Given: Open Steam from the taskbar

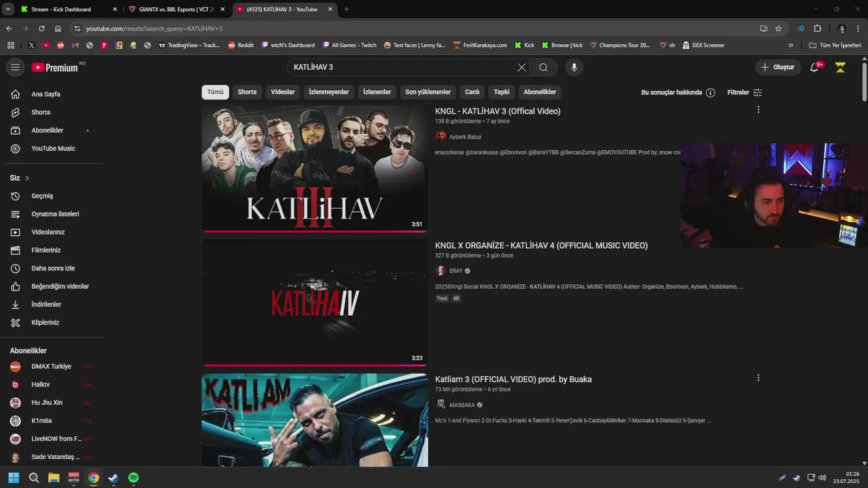Looking at the screenshot, I should [113, 478].
